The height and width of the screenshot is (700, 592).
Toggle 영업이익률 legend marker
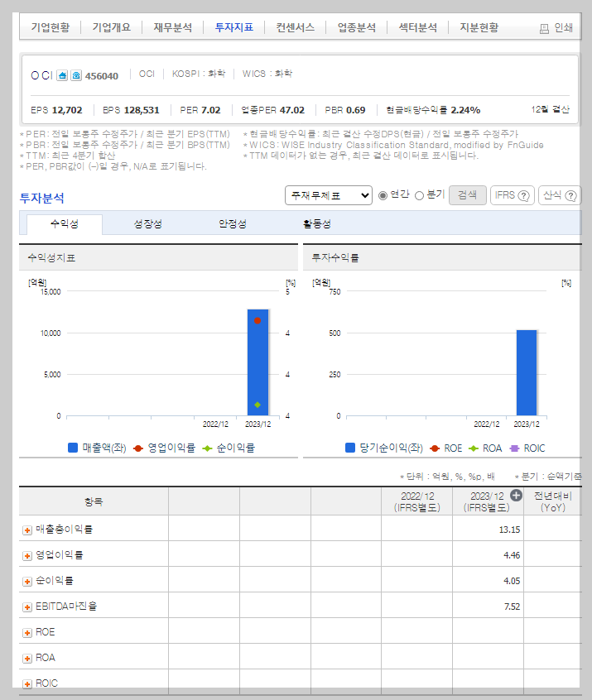[138, 448]
